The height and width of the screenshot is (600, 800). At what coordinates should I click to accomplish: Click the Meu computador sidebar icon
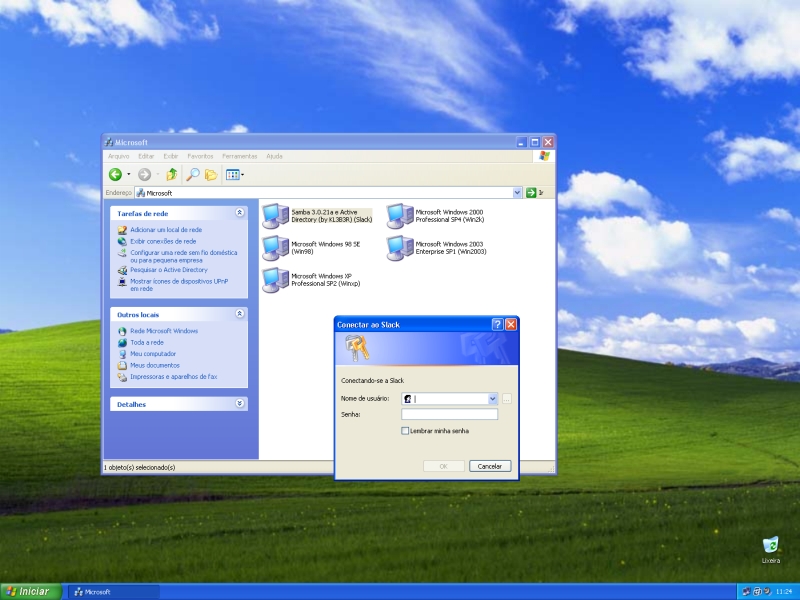click(x=122, y=354)
